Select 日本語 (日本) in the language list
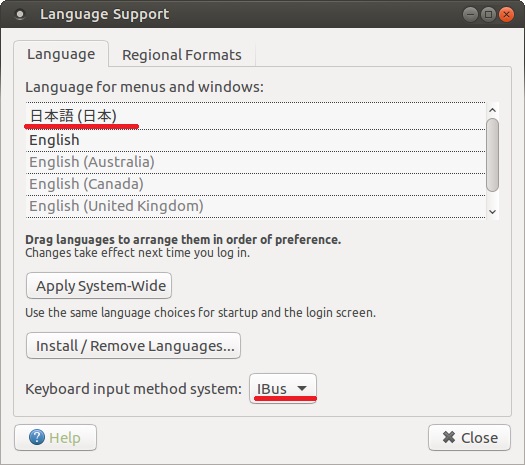The width and height of the screenshot is (525, 465). pyautogui.click(x=255, y=116)
